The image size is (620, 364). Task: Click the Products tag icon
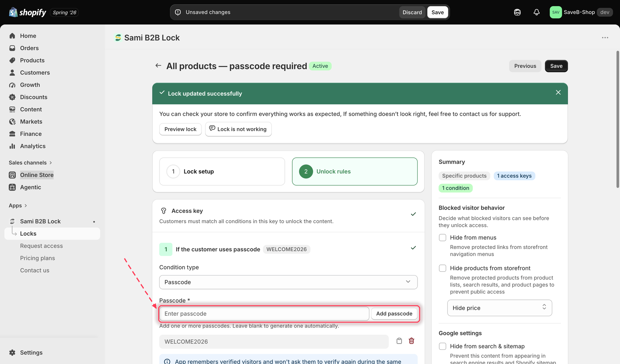12,60
